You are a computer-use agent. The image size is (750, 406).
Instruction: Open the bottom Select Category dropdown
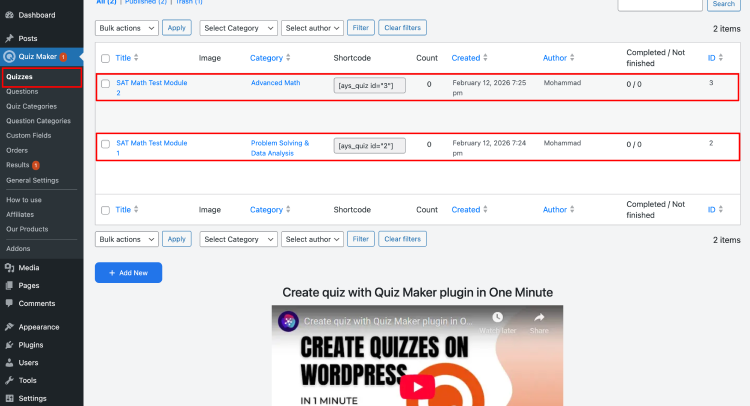pos(238,239)
